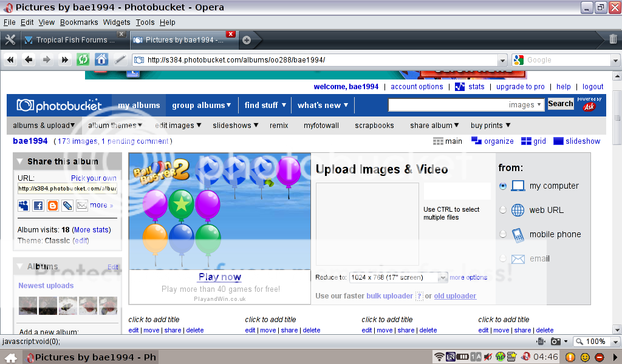Open the closed tabs trash icon
Viewport: 622px width, 364px height.
(x=613, y=39)
